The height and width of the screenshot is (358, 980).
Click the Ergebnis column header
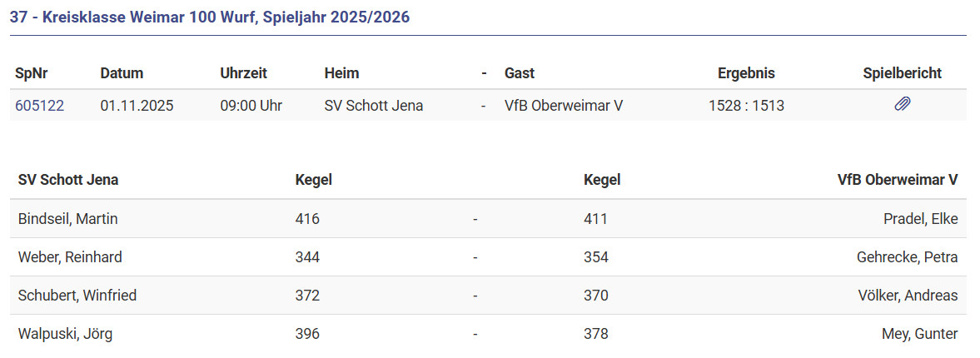tap(746, 73)
